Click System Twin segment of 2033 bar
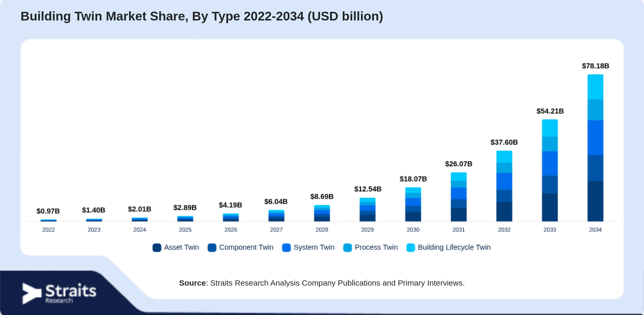Screen dimensions: 644x315 (550, 163)
